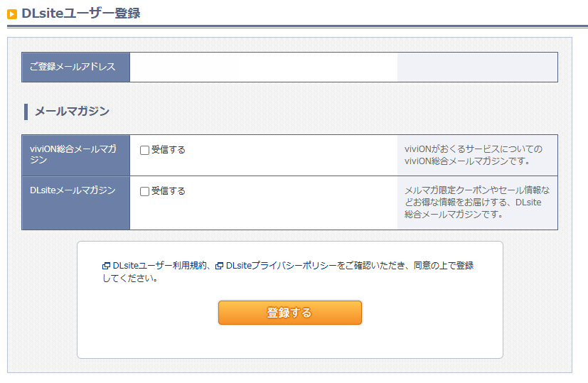Click the viviONがおくるサービス description text
The width and height of the screenshot is (588, 383).
click(x=474, y=155)
